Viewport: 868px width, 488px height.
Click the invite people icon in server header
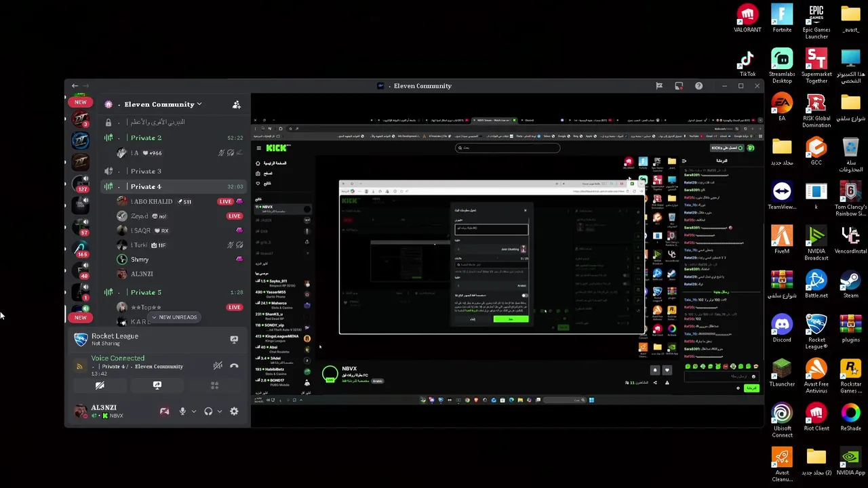(236, 104)
